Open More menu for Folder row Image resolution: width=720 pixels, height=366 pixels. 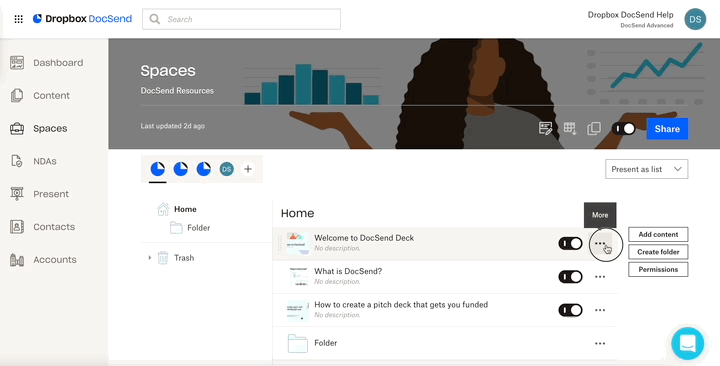click(600, 343)
